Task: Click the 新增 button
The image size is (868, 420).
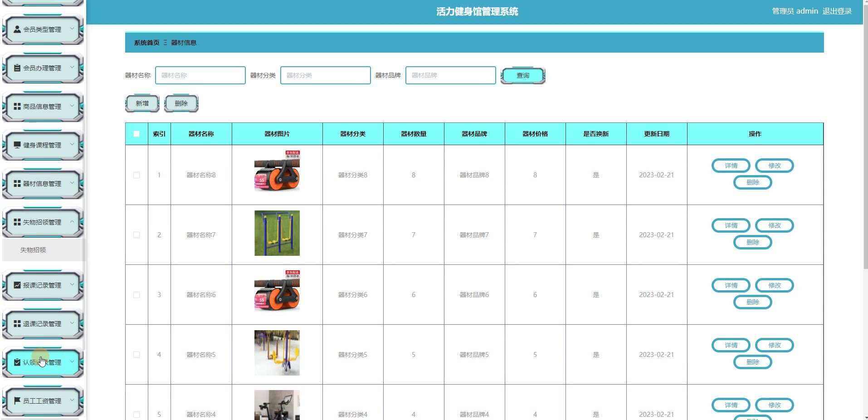Action: pos(142,104)
